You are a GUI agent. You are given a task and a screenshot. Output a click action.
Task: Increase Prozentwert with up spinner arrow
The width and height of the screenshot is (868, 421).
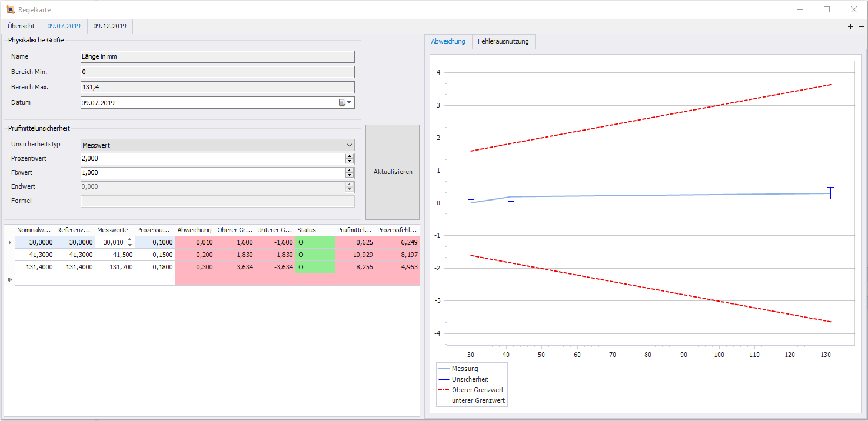[x=350, y=156]
